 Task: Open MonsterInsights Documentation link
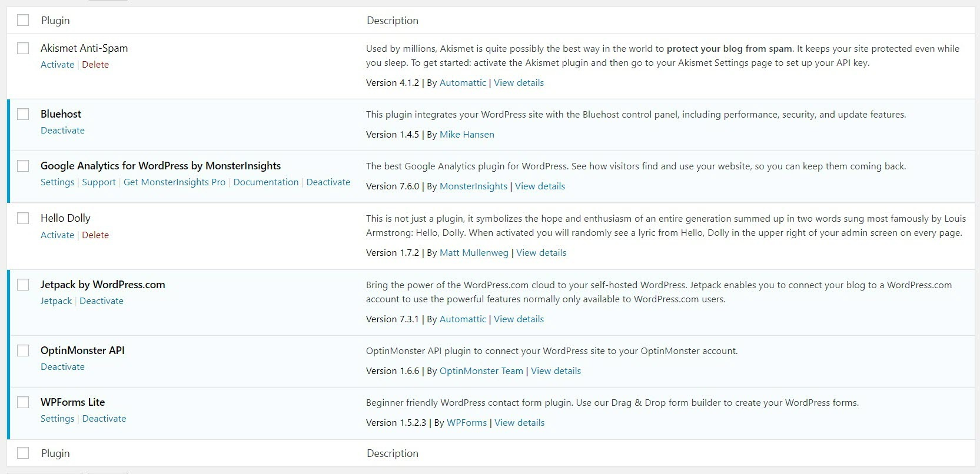(x=266, y=182)
